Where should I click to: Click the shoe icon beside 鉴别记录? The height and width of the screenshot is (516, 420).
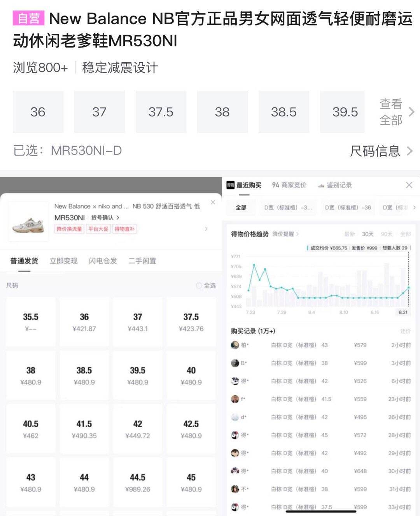click(x=321, y=186)
